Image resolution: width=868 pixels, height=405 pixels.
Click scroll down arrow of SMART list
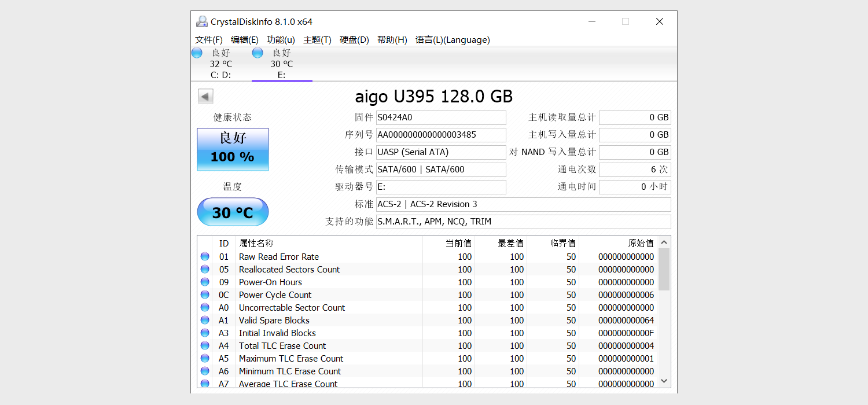click(664, 381)
